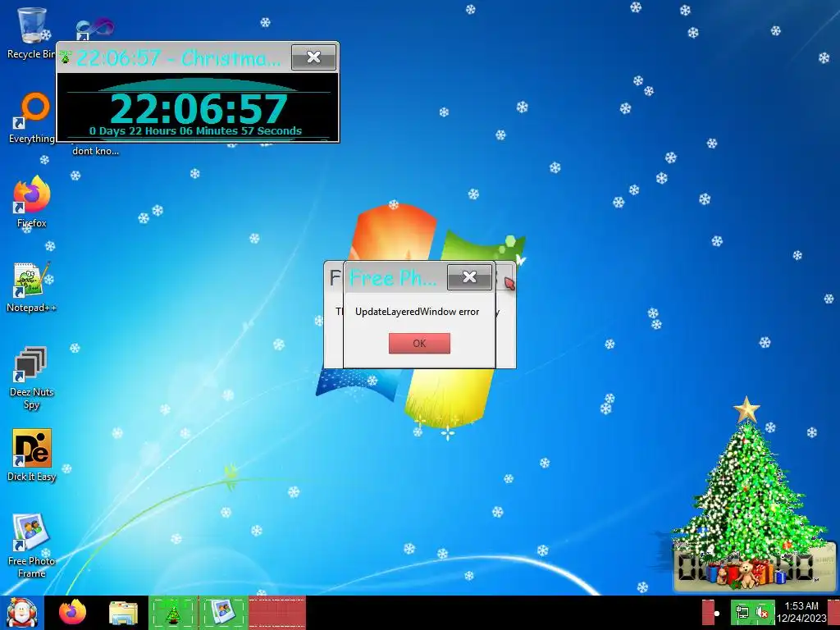
Task: Click the red taskbar button beside Free Photo Frame
Action: coord(277,612)
